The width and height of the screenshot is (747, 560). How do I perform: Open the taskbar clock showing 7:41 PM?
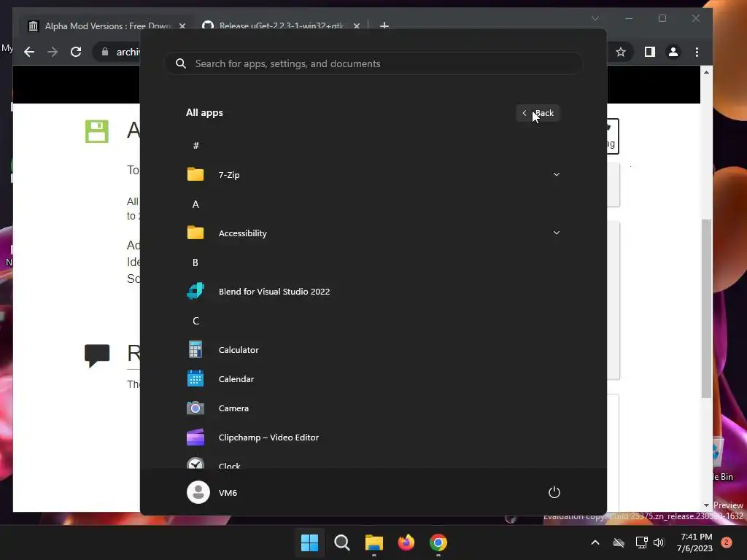[x=695, y=542]
